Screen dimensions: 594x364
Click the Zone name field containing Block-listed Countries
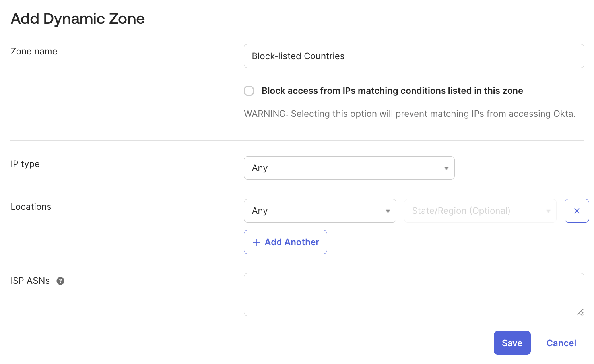413,56
